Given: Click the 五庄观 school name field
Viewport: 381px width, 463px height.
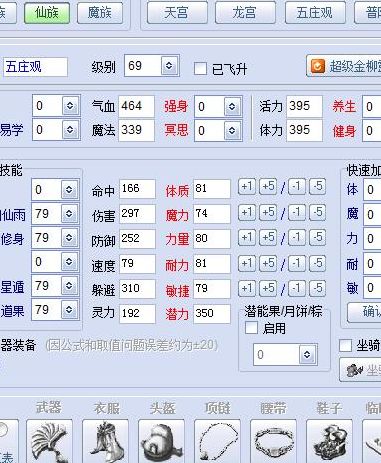Looking at the screenshot, I should click(35, 67).
